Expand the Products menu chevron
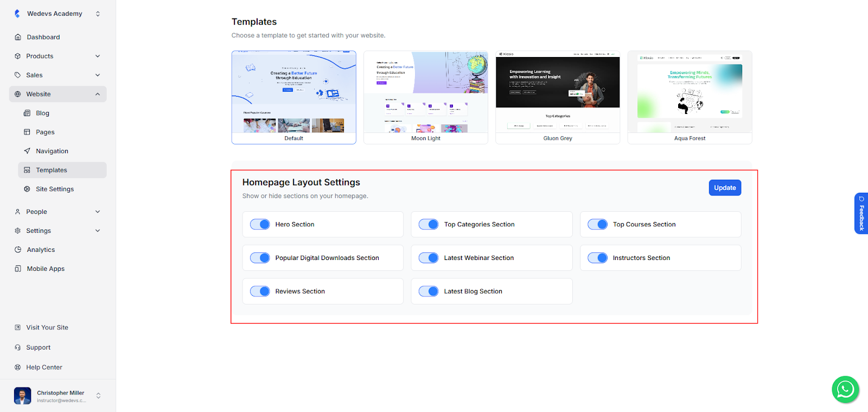This screenshot has width=868, height=412. 98,56
